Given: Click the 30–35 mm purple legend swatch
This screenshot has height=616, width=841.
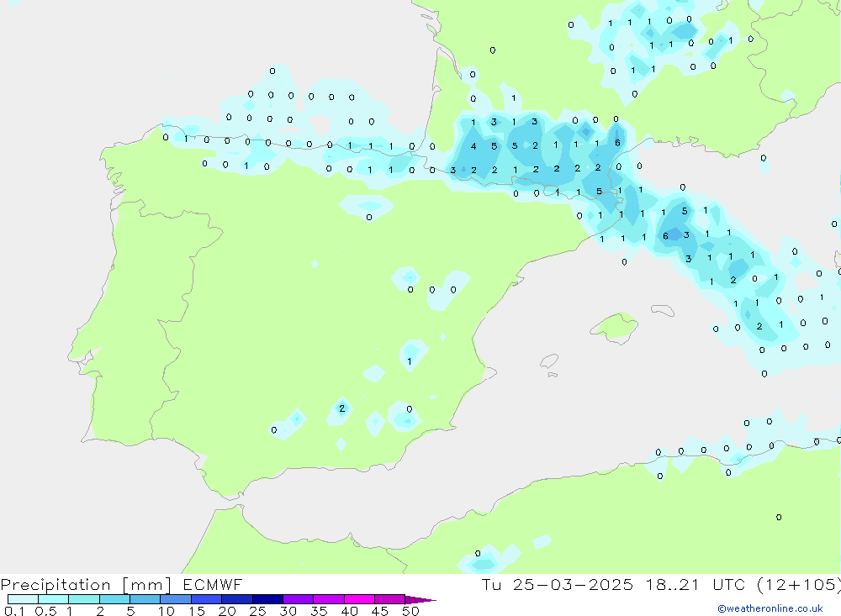Looking at the screenshot, I should [x=298, y=599].
